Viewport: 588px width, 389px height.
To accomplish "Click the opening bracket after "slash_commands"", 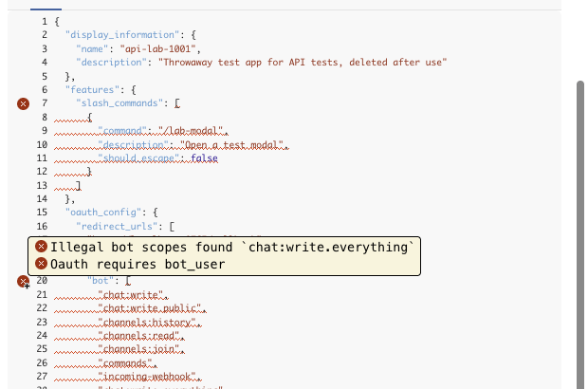I will pyautogui.click(x=177, y=103).
